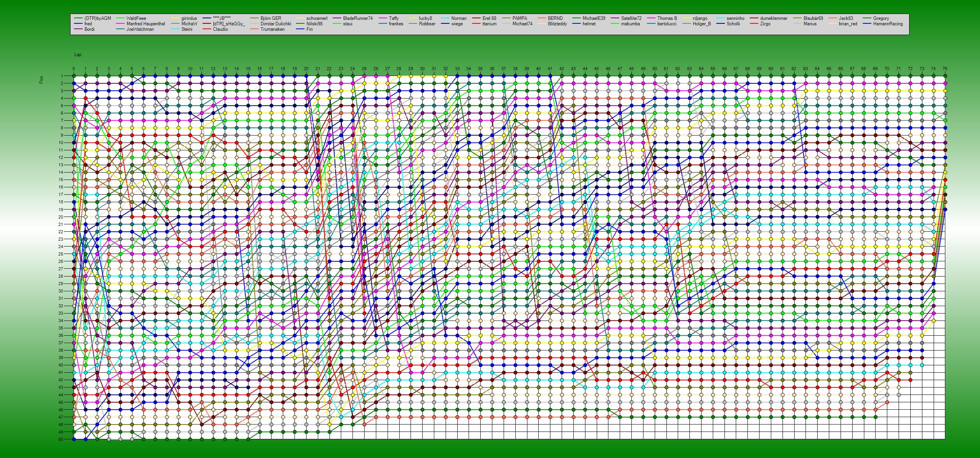Select legend entry Marius
980x458 pixels.
[x=810, y=24]
